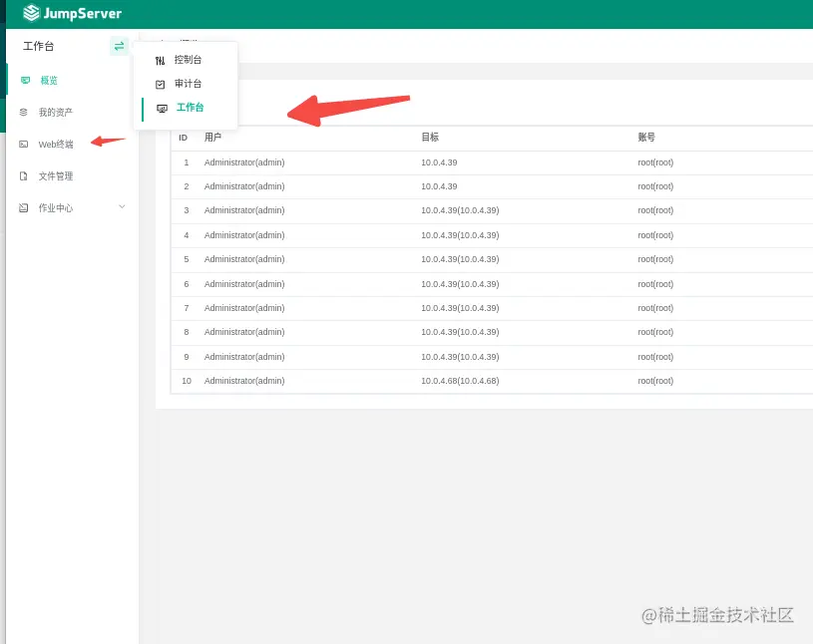Click root(root) in row 5
Screen dimensions: 813x644
point(655,259)
